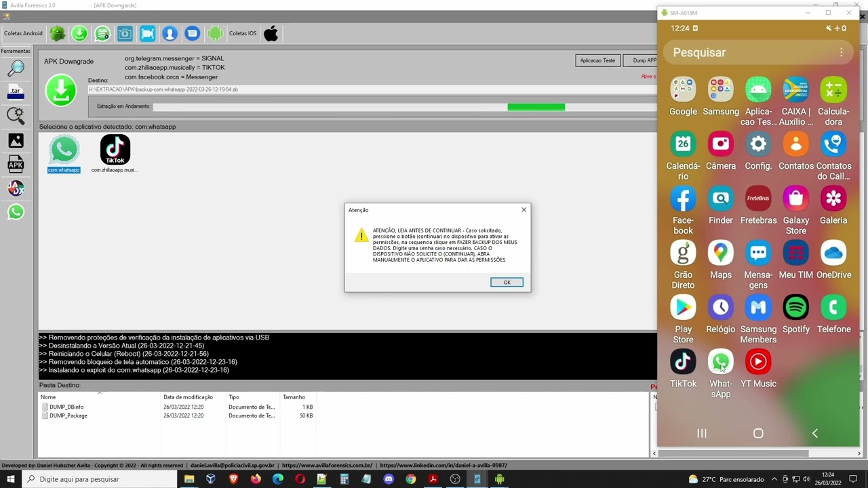Select the com.whatsapp detected application icon

(x=64, y=154)
